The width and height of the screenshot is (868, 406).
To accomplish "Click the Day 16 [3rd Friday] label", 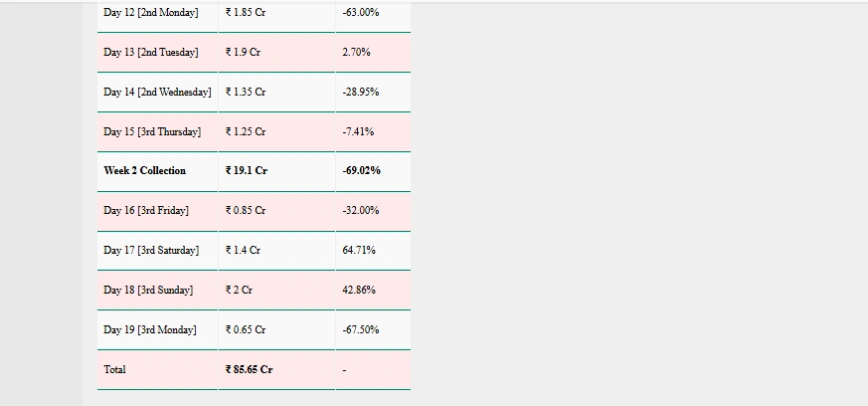I will point(146,211).
